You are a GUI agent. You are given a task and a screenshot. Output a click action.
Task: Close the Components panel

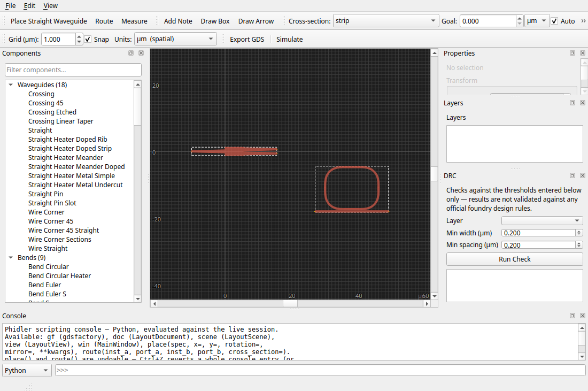141,53
